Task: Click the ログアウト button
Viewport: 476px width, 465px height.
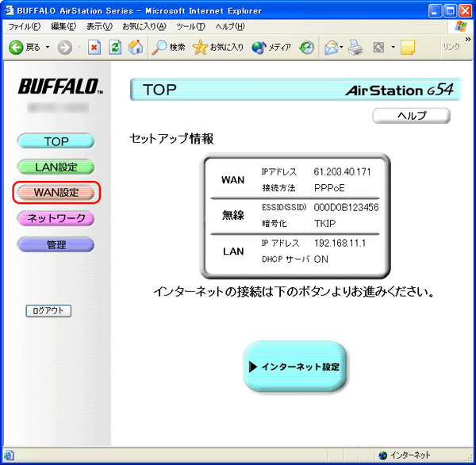Action: (48, 311)
